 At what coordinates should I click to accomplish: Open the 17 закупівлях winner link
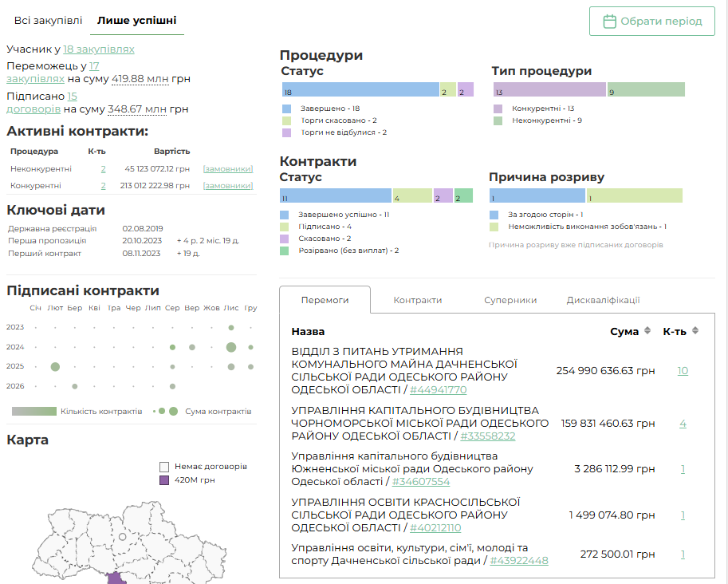52,73
